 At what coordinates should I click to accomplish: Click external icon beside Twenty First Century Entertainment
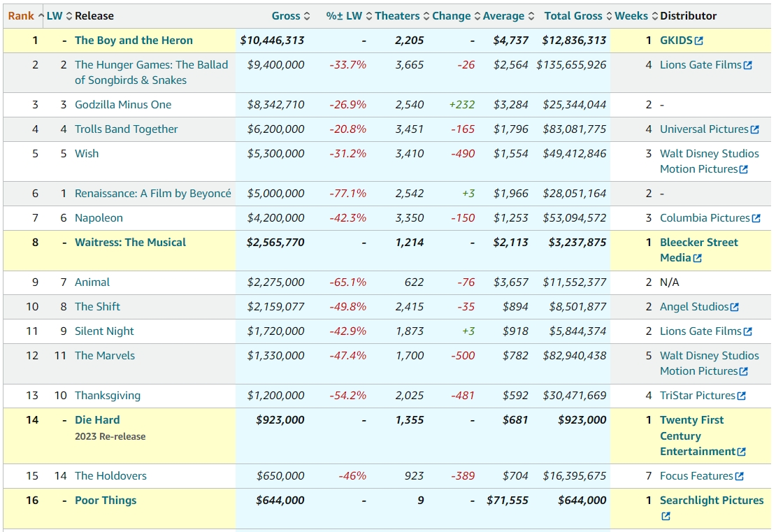click(x=741, y=452)
